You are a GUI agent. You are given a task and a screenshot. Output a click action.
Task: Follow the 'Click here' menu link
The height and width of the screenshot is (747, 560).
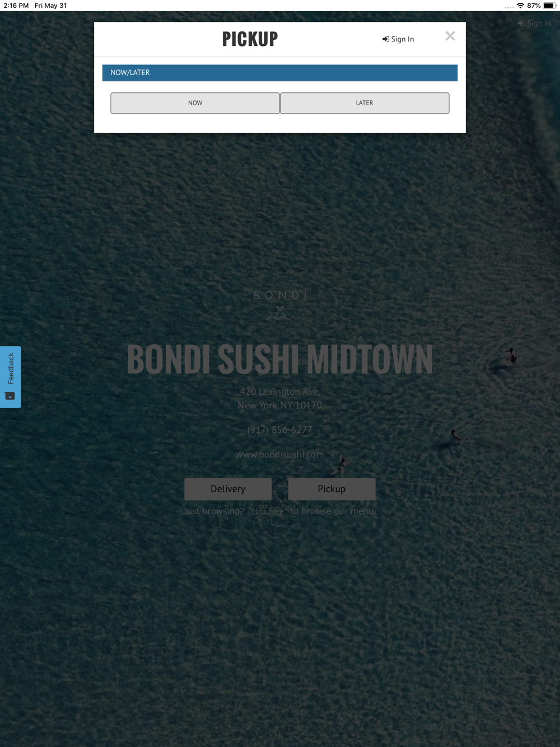[267, 511]
